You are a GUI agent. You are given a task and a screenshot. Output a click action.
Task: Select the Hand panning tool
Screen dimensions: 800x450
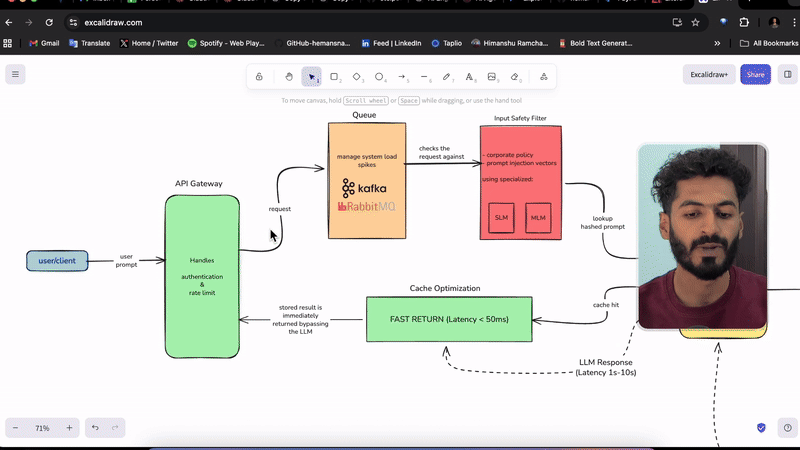pos(289,76)
